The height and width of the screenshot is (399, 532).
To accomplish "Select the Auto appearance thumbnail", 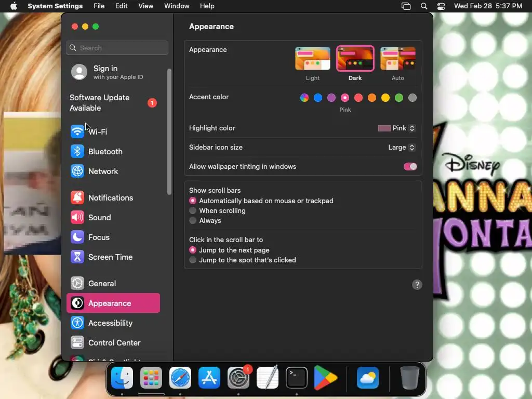I will 398,58.
